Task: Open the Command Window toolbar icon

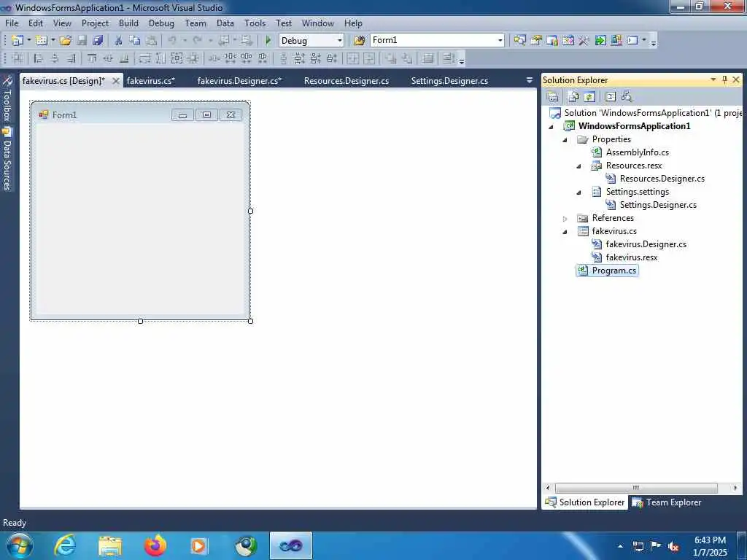Action: 632,41
